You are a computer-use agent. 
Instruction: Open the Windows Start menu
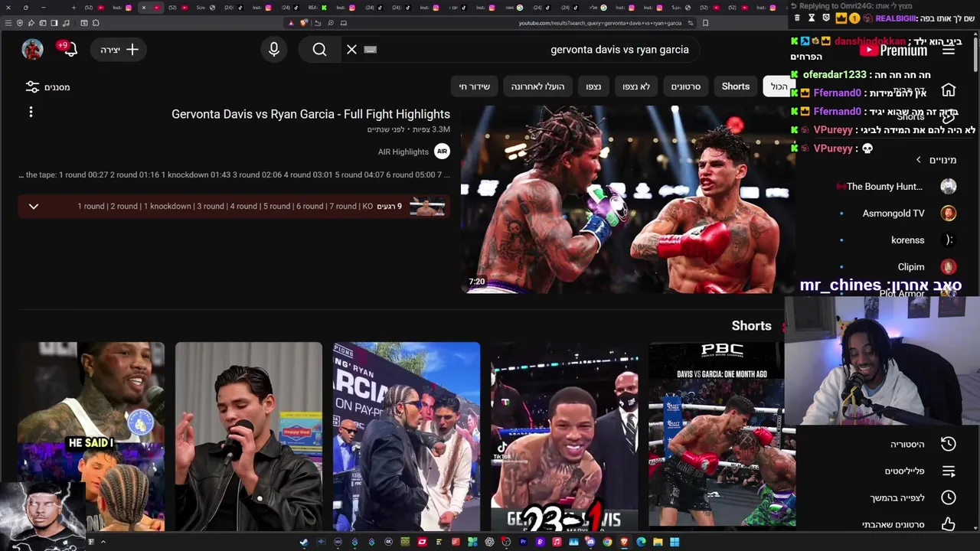(675, 542)
